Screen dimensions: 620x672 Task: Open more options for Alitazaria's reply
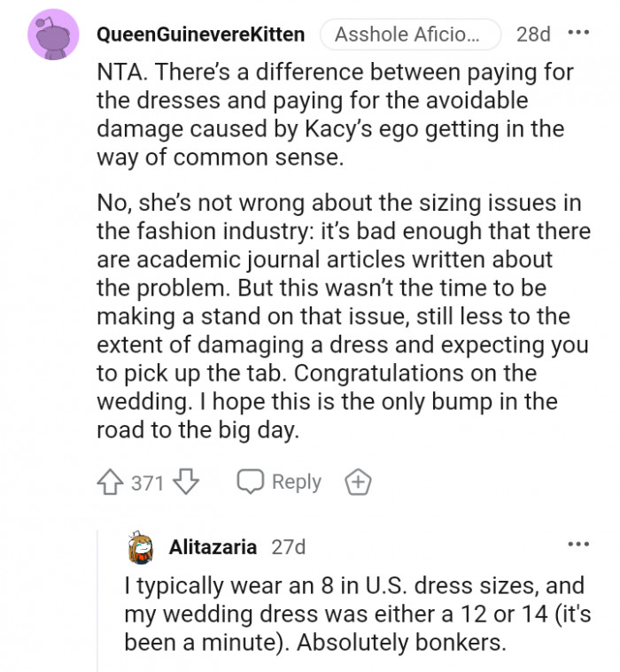click(577, 543)
